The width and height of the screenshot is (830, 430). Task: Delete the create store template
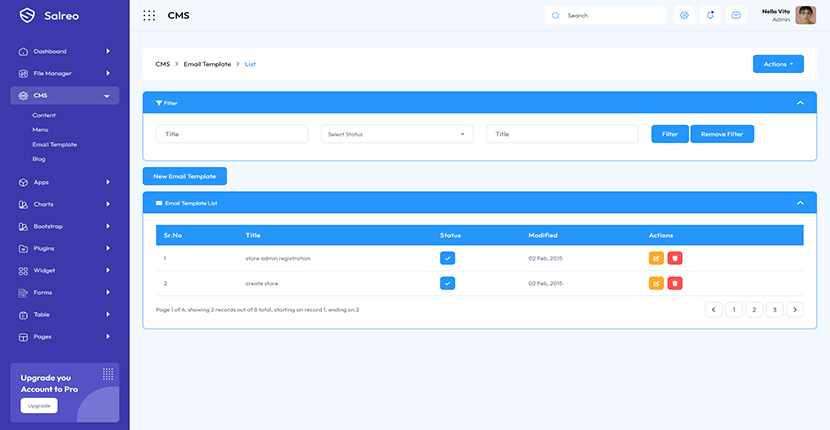click(675, 283)
